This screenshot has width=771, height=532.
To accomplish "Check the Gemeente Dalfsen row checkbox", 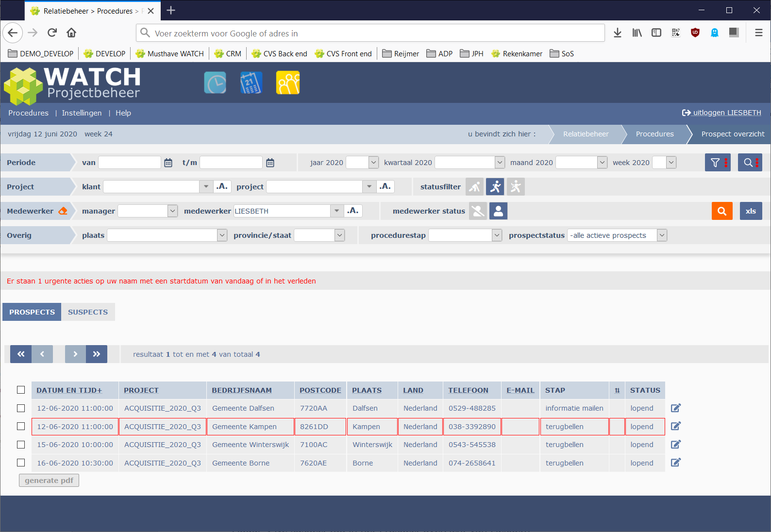I will coord(21,408).
